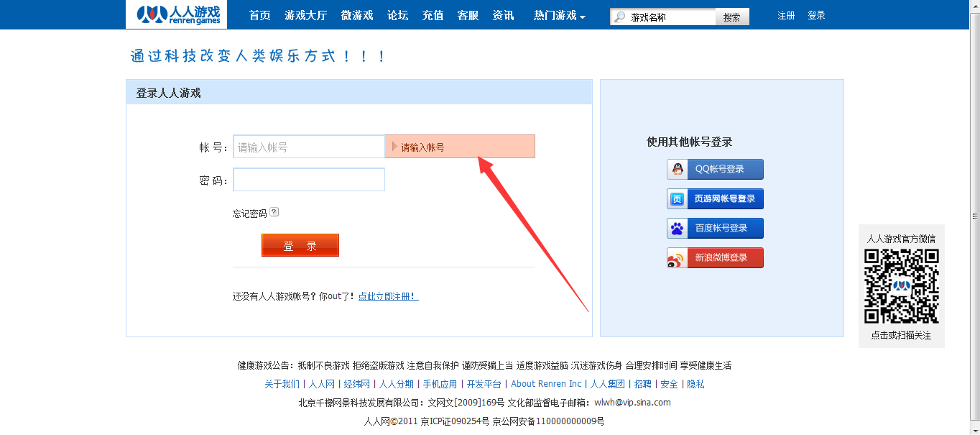
Task: Go to 游戏大厅 page
Action: click(306, 15)
